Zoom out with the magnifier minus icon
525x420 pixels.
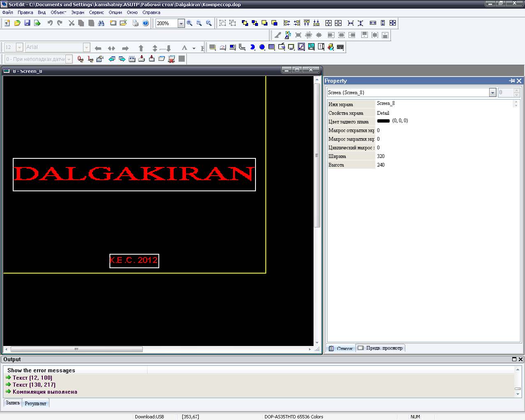(199, 23)
